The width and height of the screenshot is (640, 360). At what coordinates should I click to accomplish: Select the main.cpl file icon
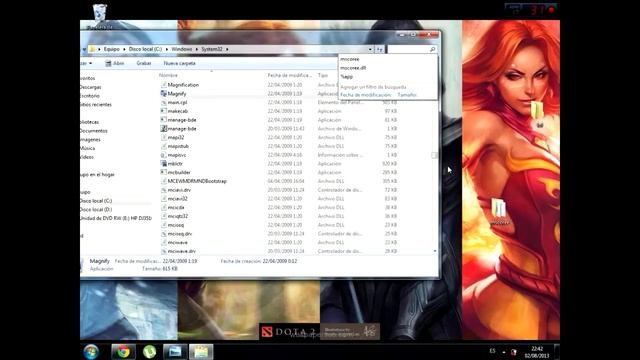164,102
